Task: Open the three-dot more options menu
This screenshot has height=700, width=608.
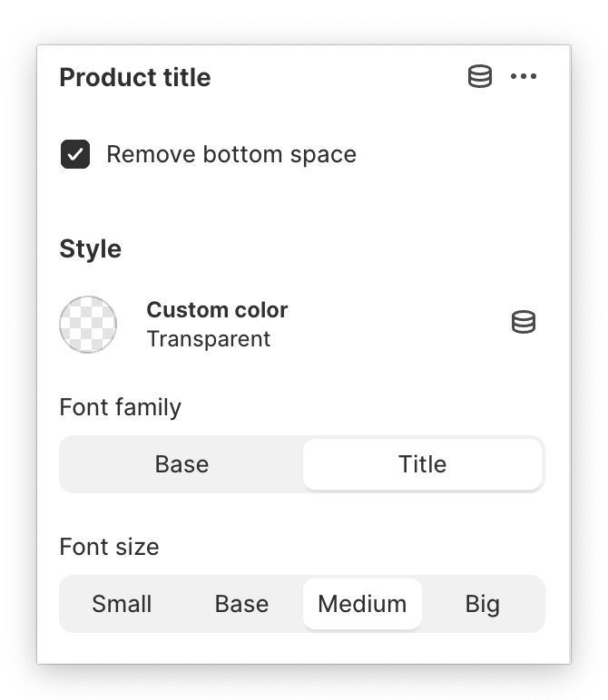Action: [x=524, y=77]
